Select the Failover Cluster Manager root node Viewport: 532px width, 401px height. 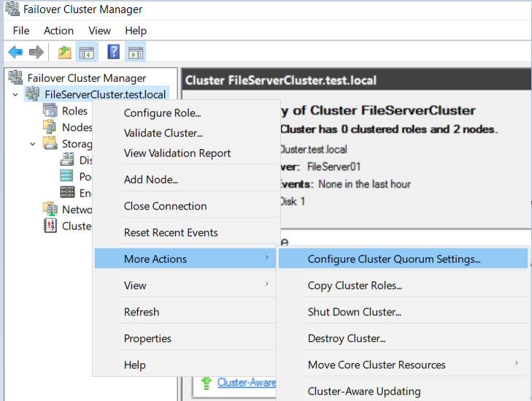click(86, 78)
